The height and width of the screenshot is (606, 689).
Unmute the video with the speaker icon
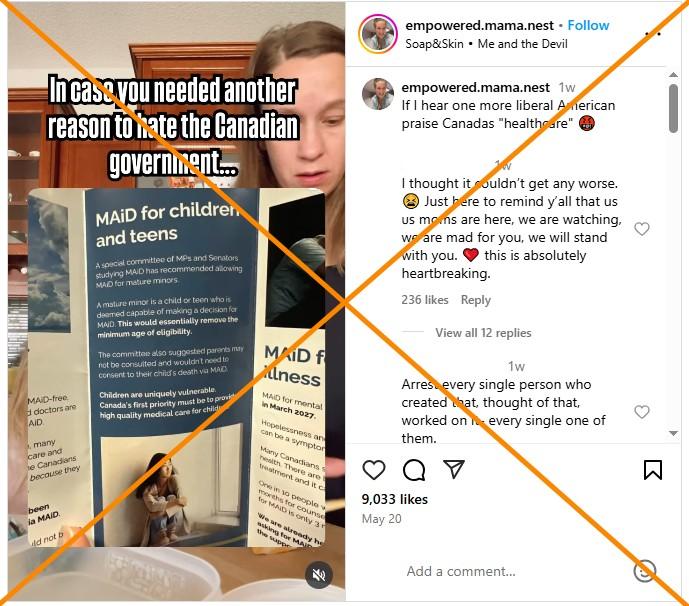319,574
